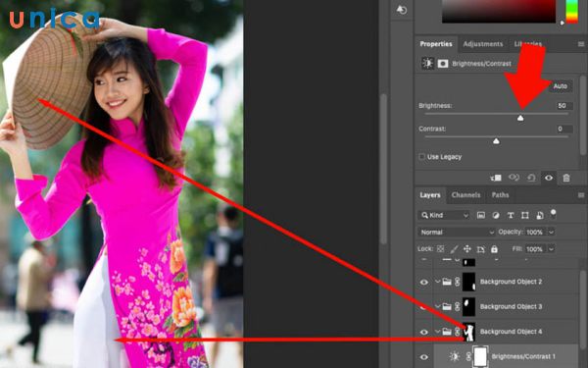Lock transparent pixels icon

coord(441,249)
